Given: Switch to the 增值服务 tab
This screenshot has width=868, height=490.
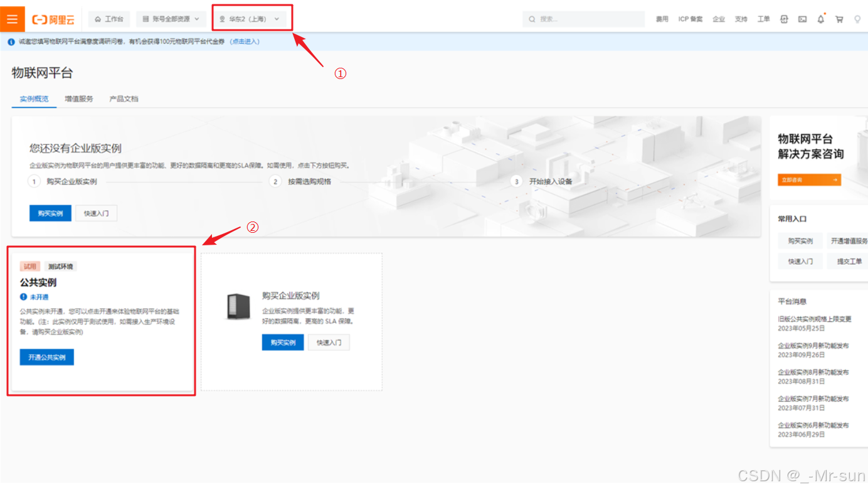Looking at the screenshot, I should (x=79, y=99).
